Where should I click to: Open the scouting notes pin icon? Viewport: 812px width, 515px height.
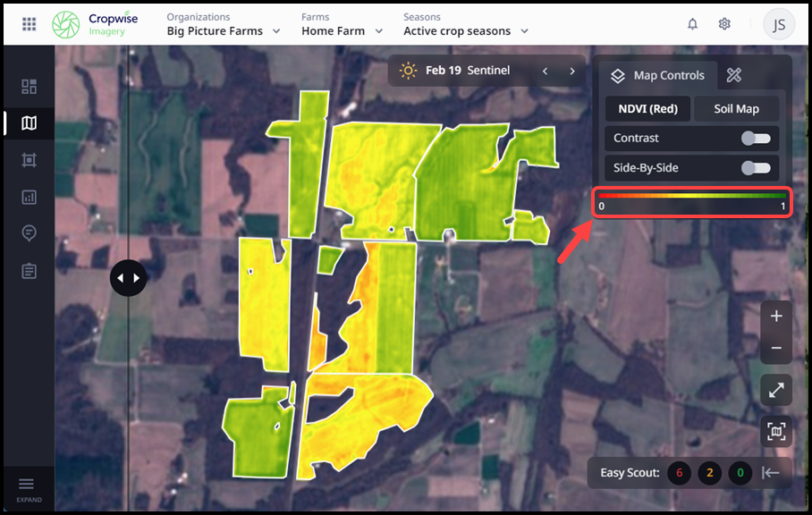pyautogui.click(x=29, y=233)
